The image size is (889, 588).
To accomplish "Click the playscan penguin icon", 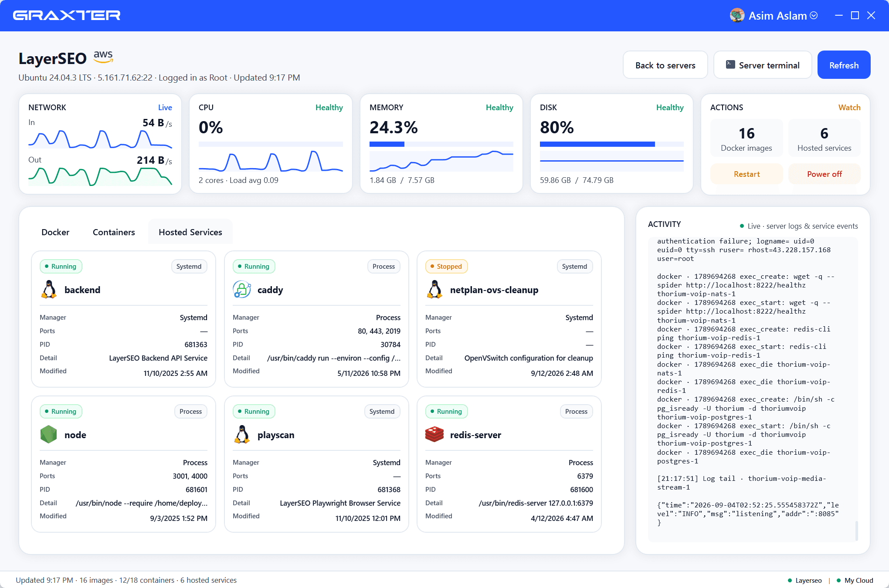I will (242, 435).
